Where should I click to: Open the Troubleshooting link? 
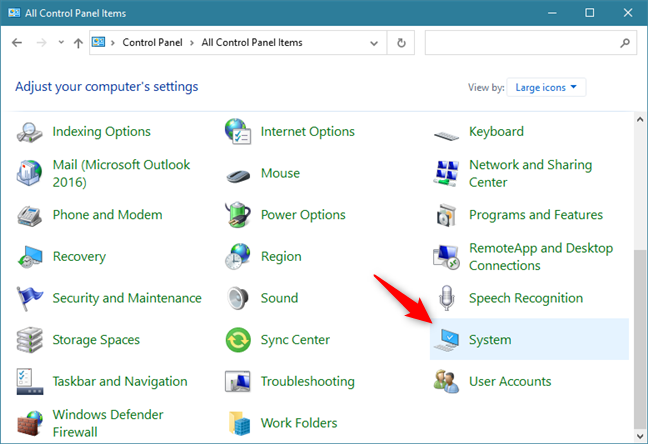(307, 381)
